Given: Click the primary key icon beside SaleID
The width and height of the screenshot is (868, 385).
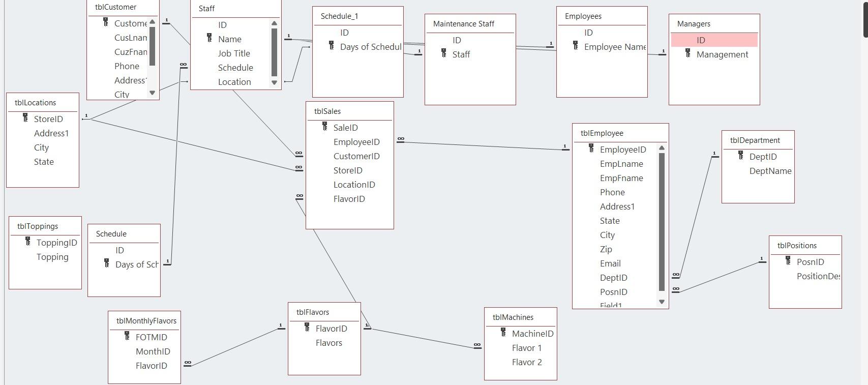Looking at the screenshot, I should point(325,126).
